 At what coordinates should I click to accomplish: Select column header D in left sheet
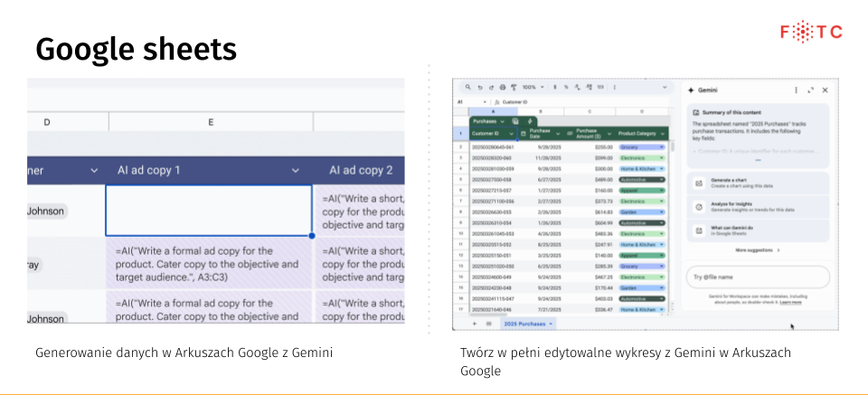pyautogui.click(x=46, y=122)
